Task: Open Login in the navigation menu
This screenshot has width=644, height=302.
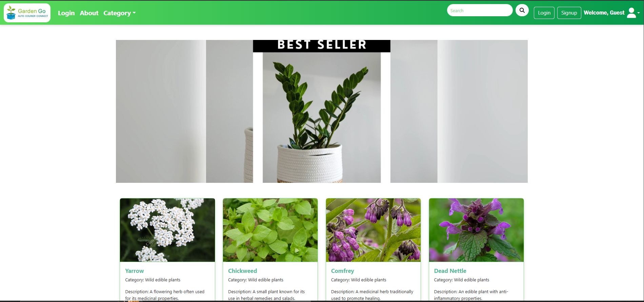Action: pos(66,13)
